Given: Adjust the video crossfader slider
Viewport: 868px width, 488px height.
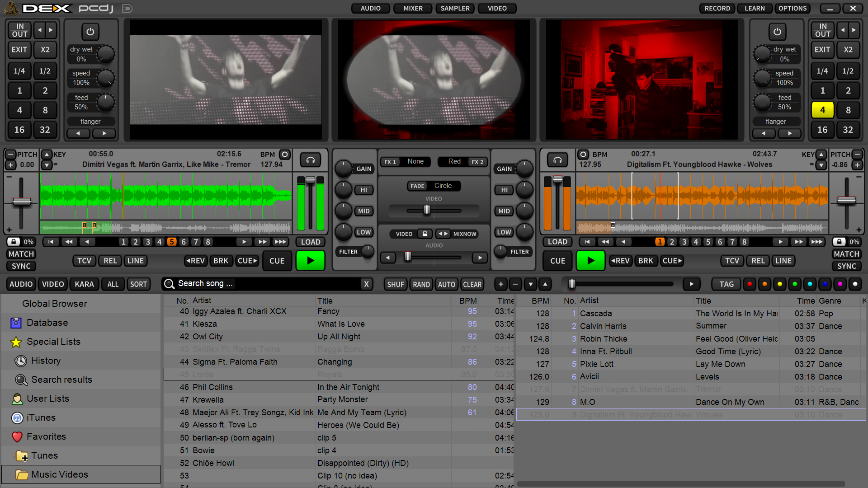Looking at the screenshot, I should tap(426, 210).
